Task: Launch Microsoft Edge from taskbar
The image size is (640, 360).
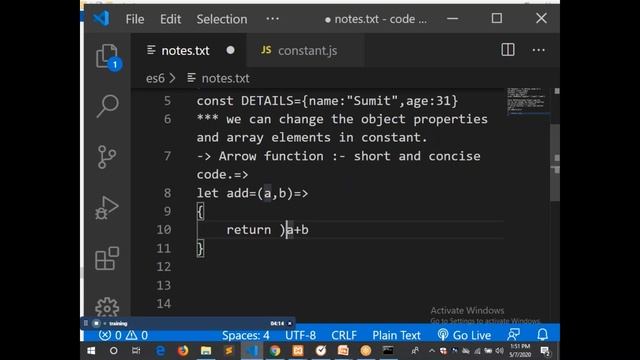Action: (x=160, y=351)
